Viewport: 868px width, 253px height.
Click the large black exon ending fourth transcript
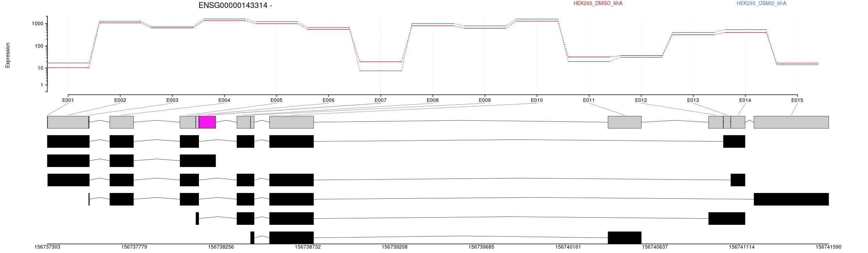tap(791, 199)
